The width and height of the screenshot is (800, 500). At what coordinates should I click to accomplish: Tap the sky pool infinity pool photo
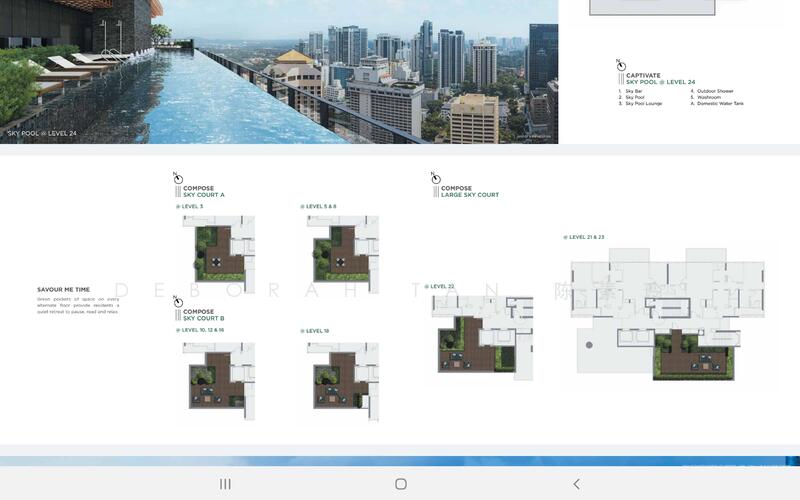(279, 70)
